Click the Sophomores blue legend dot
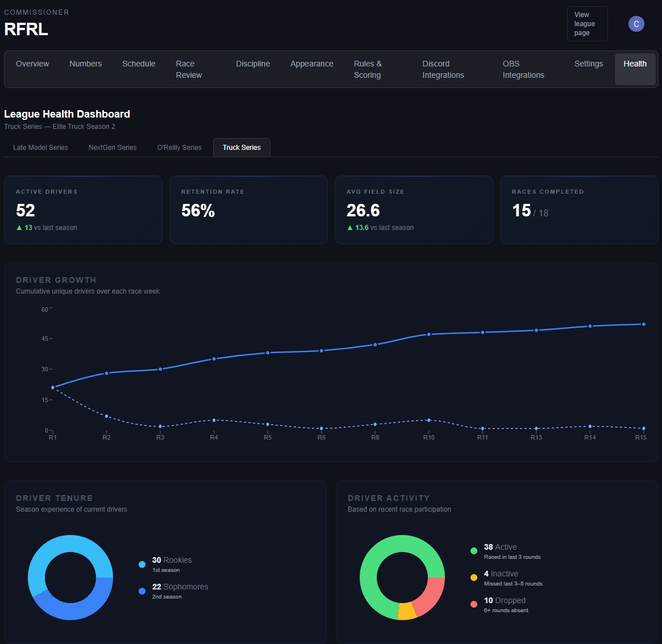This screenshot has height=644, width=662. click(142, 591)
